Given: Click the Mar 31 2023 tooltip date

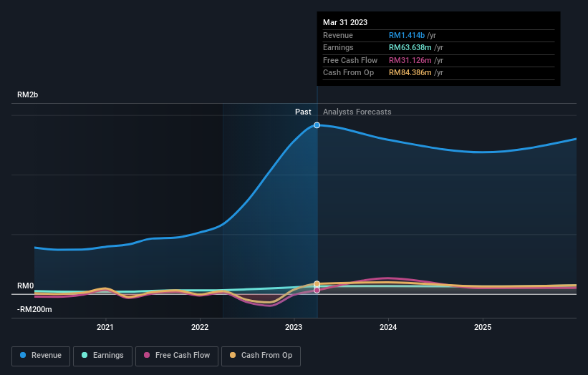Looking at the screenshot, I should [x=345, y=22].
